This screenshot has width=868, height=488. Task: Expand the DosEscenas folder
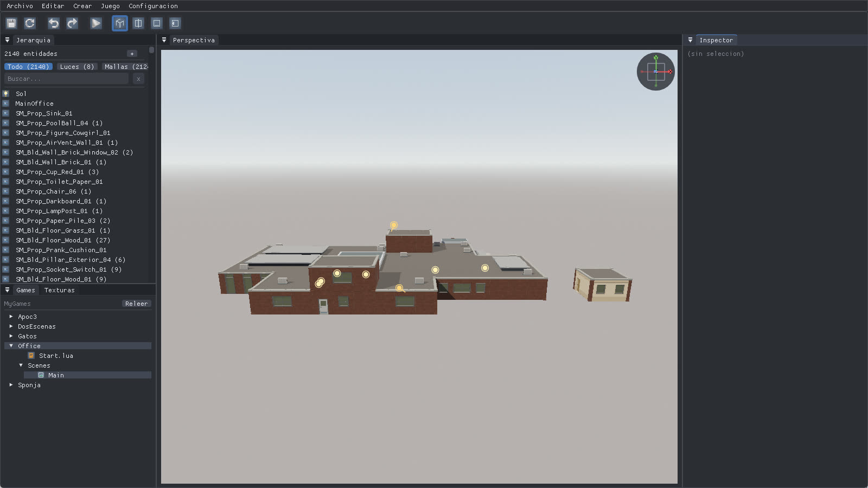[11, 326]
